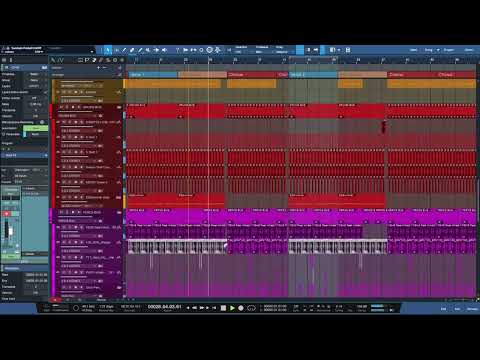480x360 pixels.
Task: Click the Quantize Q icon in toolbar
Action: click(201, 50)
